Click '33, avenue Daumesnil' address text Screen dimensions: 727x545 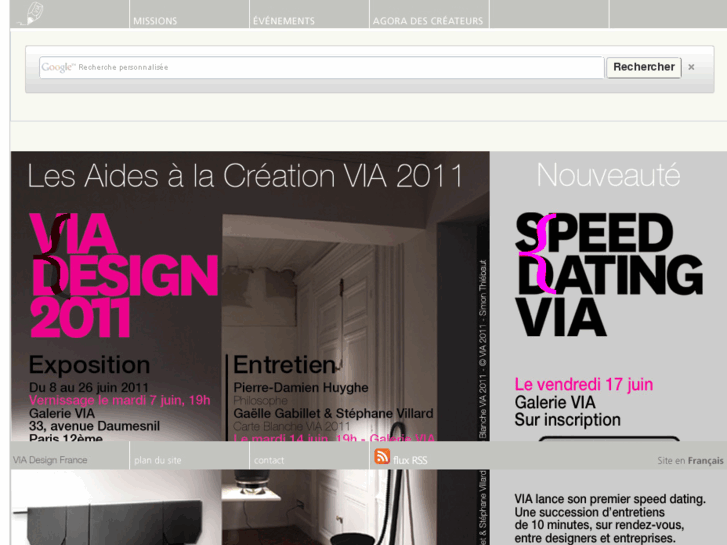(94, 426)
